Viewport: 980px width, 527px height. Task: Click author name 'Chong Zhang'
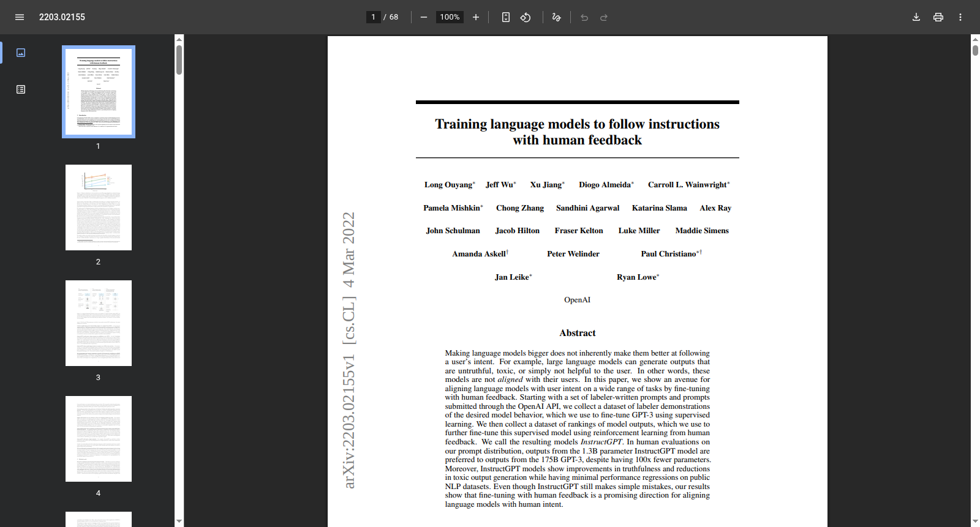[520, 208]
